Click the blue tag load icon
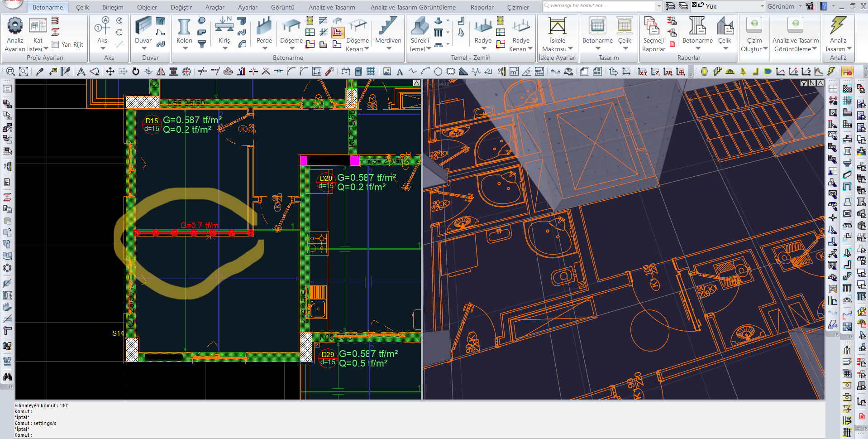The height and width of the screenshot is (439, 868). pyautogui.click(x=768, y=71)
